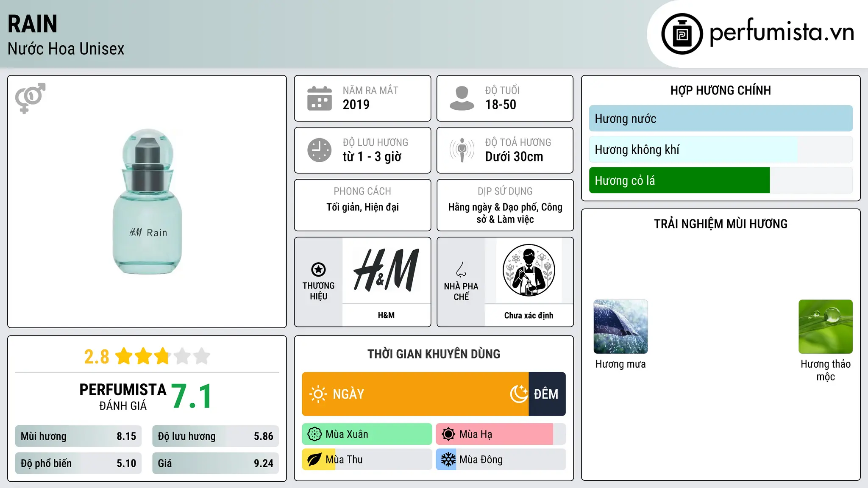
Task: Click the fifth grey rating star
Action: tap(202, 356)
